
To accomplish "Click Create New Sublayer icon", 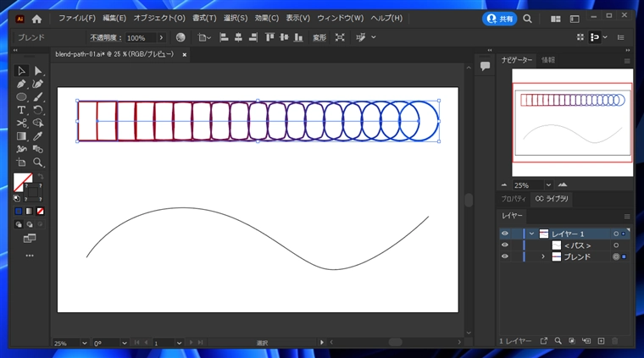I will pos(586,341).
